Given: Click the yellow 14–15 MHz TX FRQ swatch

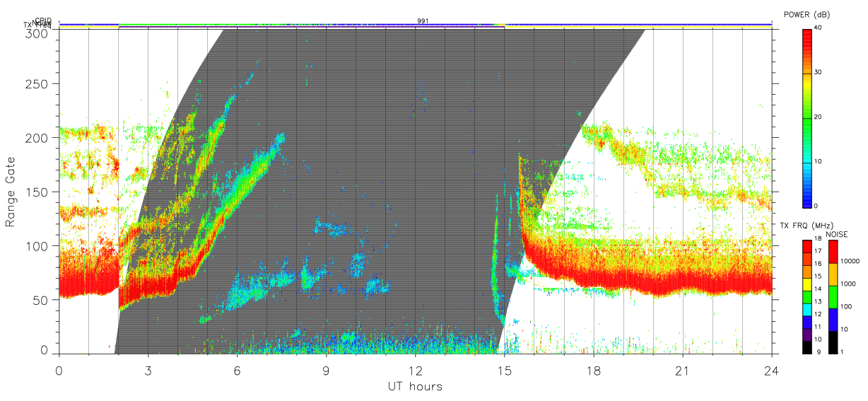Looking at the screenshot, I should tap(807, 284).
